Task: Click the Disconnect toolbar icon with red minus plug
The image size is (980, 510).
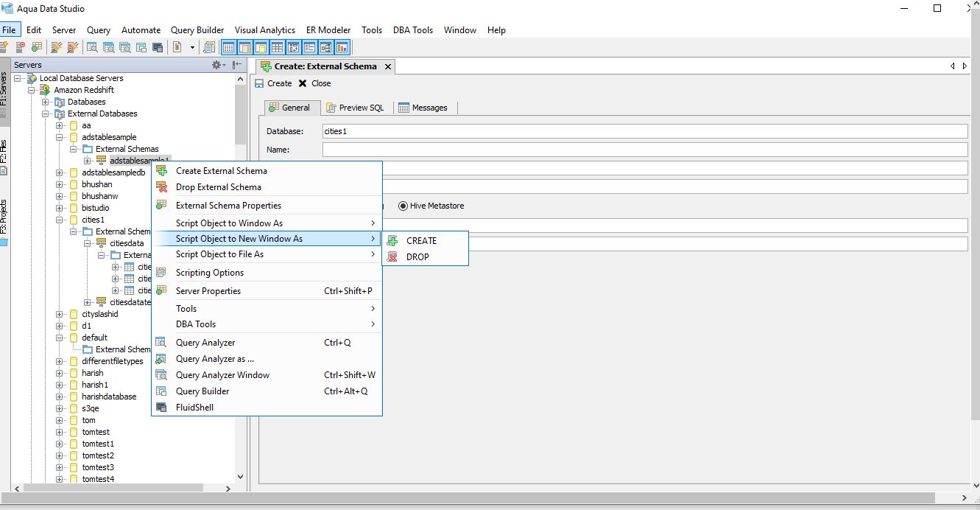Action: tap(72, 47)
